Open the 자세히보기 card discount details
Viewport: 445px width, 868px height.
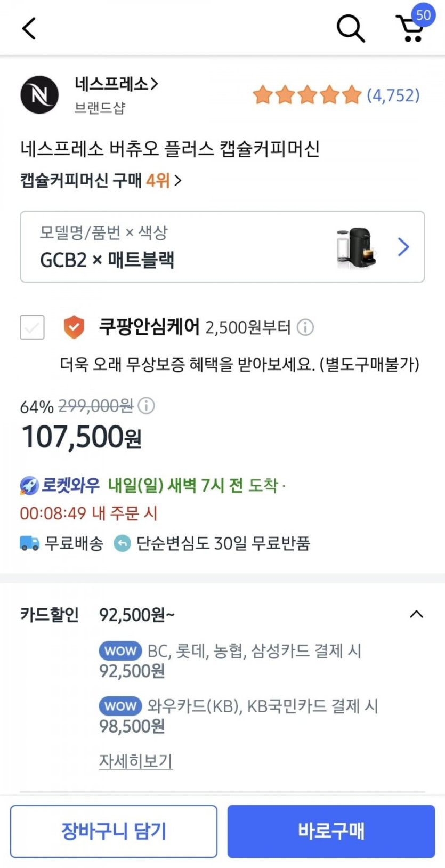click(135, 761)
